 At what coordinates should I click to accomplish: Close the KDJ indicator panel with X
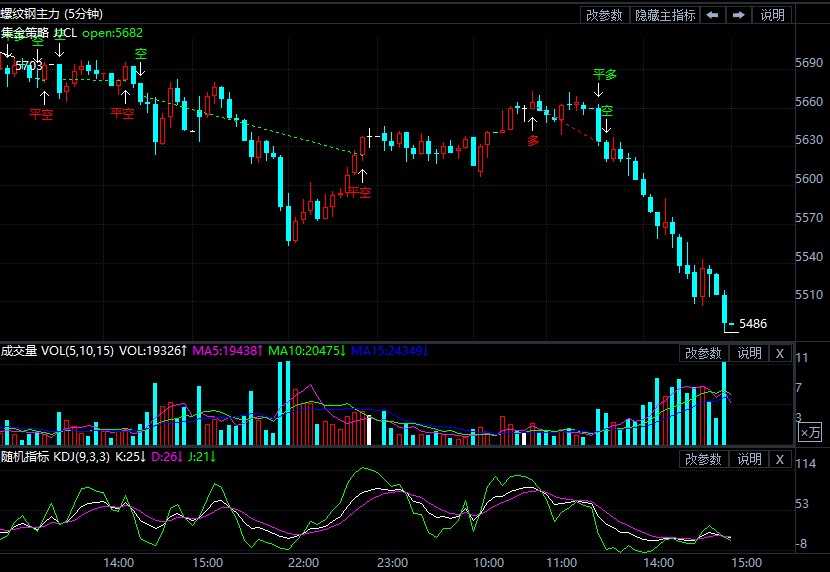(x=780, y=459)
